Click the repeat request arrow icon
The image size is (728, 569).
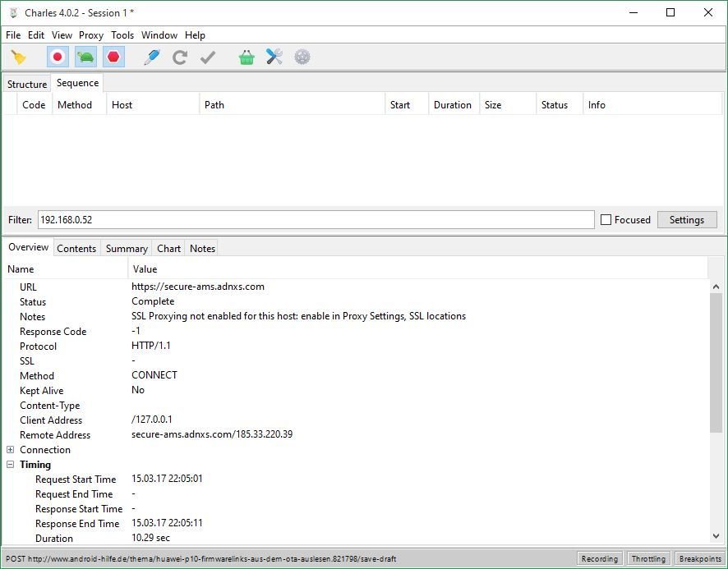coord(180,57)
